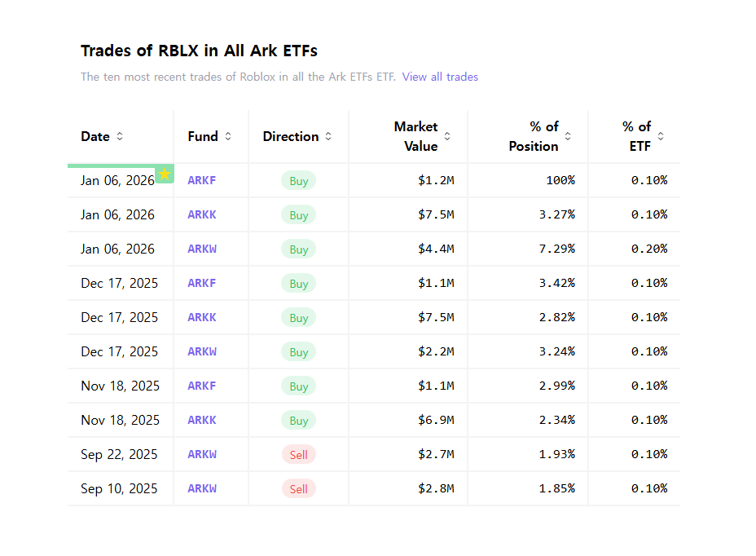
Task: Click Buy badge on Dec 17 ARKK row
Action: click(299, 318)
